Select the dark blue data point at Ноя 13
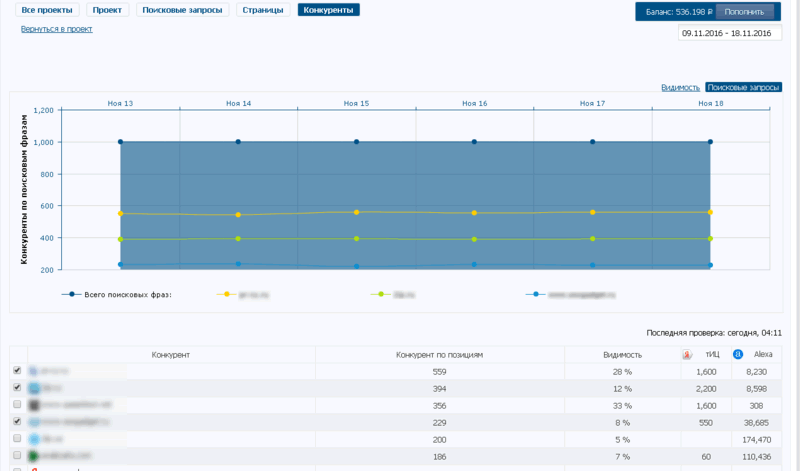Image resolution: width=800 pixels, height=471 pixels. (120, 142)
